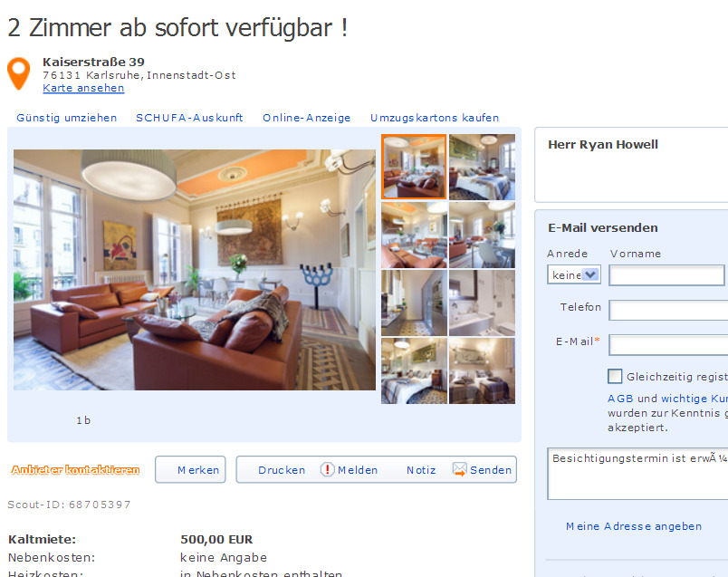Image resolution: width=728 pixels, height=577 pixels.
Task: Show the bathroom sink thumbnail
Action: 482,303
